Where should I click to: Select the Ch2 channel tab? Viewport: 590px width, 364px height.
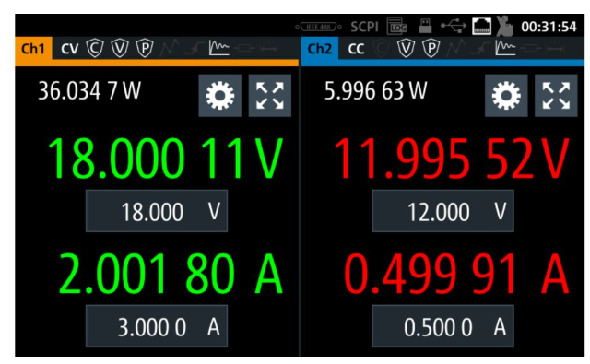[320, 49]
